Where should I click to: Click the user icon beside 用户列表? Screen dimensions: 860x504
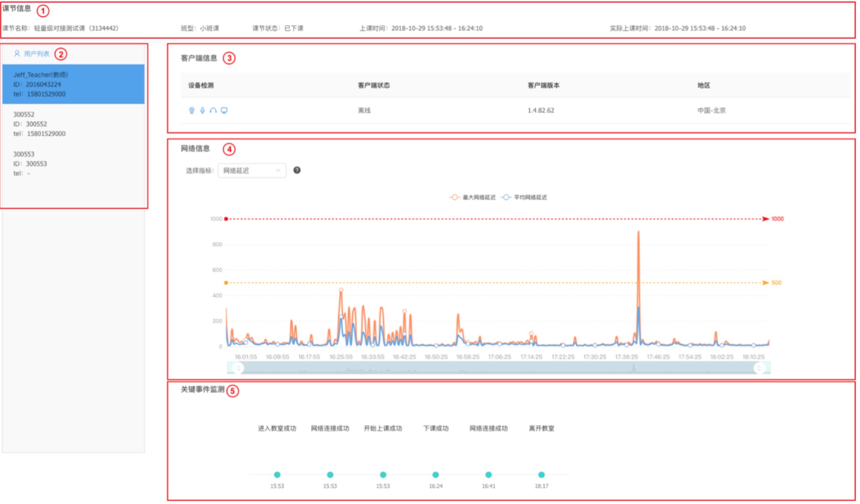point(17,53)
